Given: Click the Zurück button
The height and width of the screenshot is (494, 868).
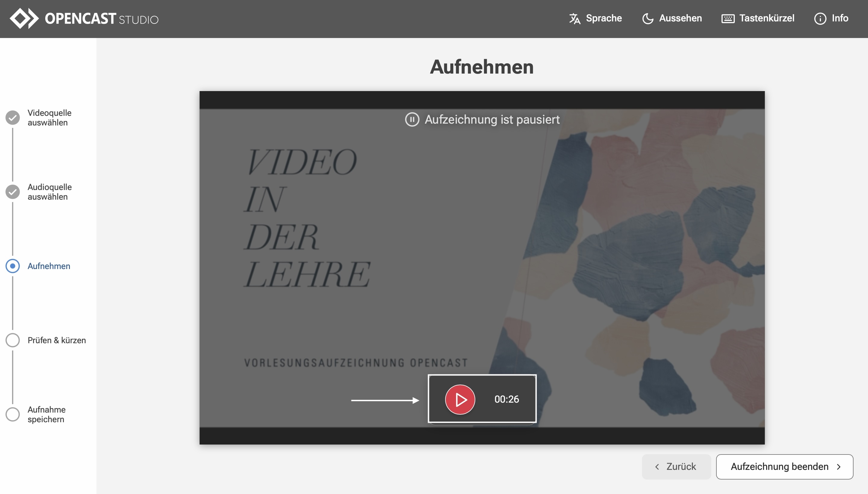Looking at the screenshot, I should point(676,467).
